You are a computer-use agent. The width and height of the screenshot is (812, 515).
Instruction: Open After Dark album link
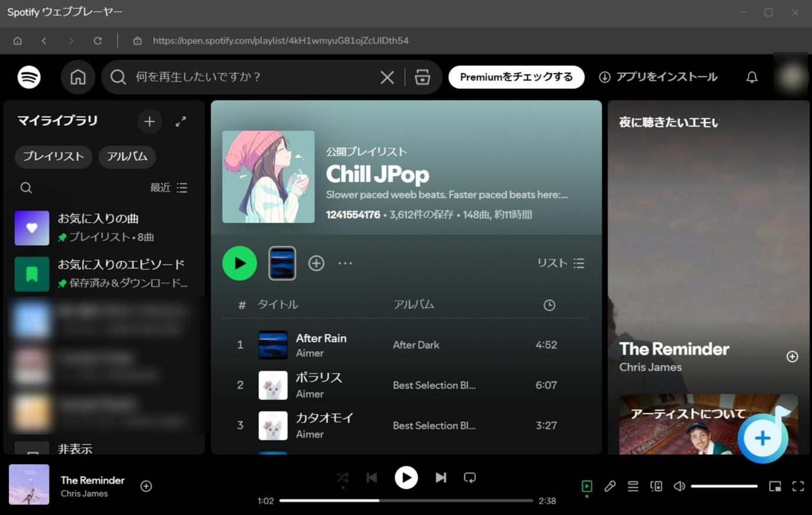(x=416, y=345)
